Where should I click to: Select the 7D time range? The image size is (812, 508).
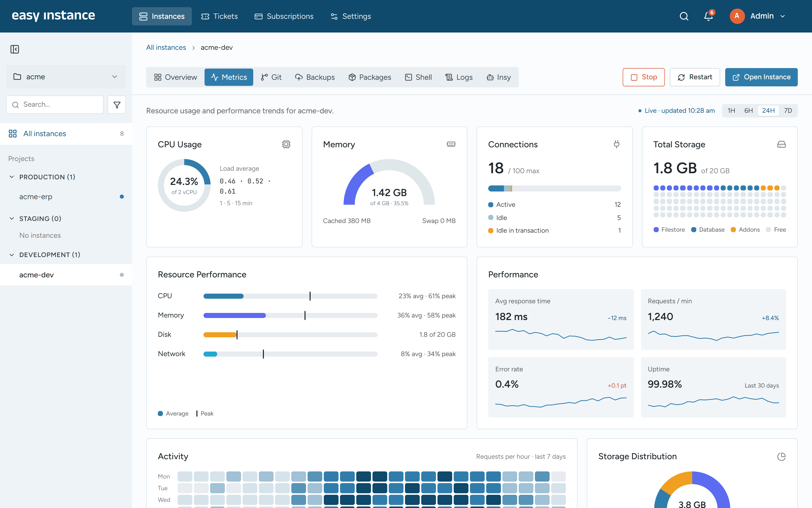pos(788,110)
